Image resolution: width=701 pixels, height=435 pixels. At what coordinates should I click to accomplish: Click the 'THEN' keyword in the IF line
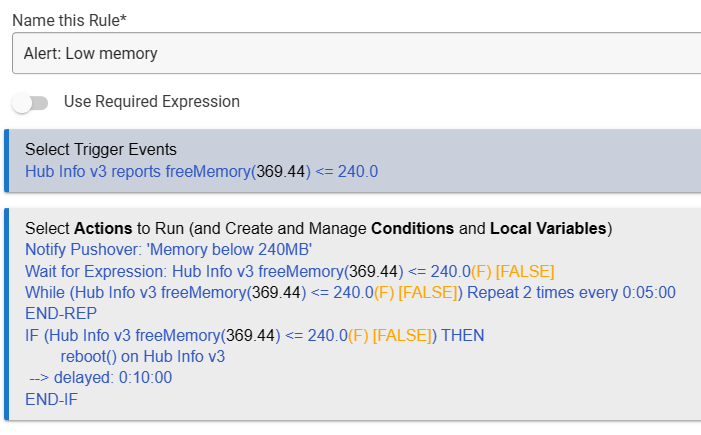(461, 335)
